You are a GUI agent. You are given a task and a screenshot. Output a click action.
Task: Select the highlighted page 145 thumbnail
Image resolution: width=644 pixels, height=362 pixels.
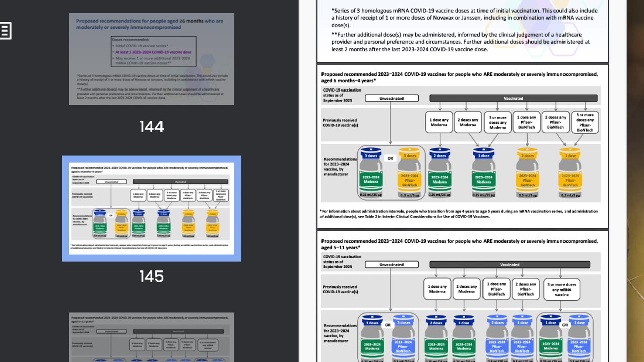point(151,209)
